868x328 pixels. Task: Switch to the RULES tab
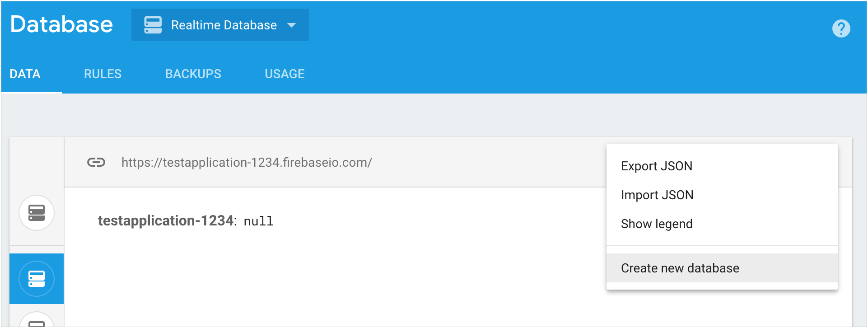click(x=103, y=74)
